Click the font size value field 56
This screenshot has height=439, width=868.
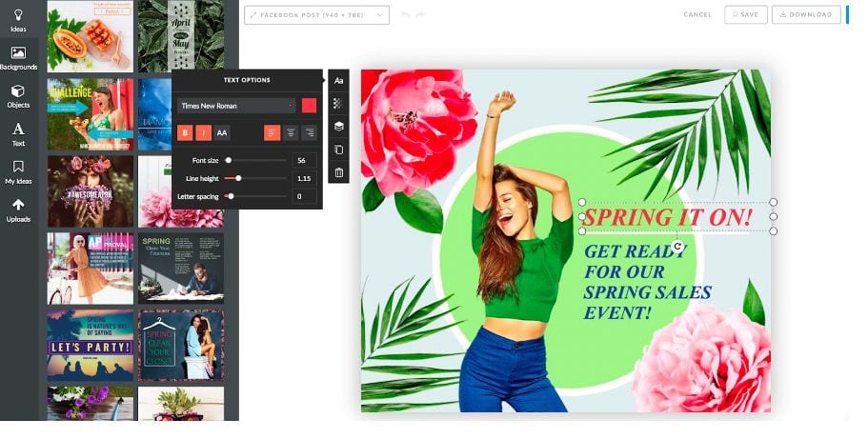pos(304,161)
